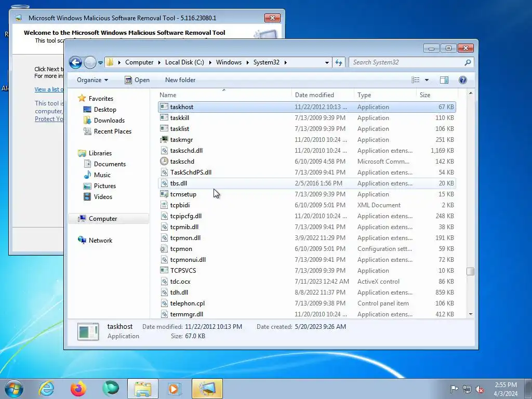
Task: Open the Organize menu
Action: [92, 80]
